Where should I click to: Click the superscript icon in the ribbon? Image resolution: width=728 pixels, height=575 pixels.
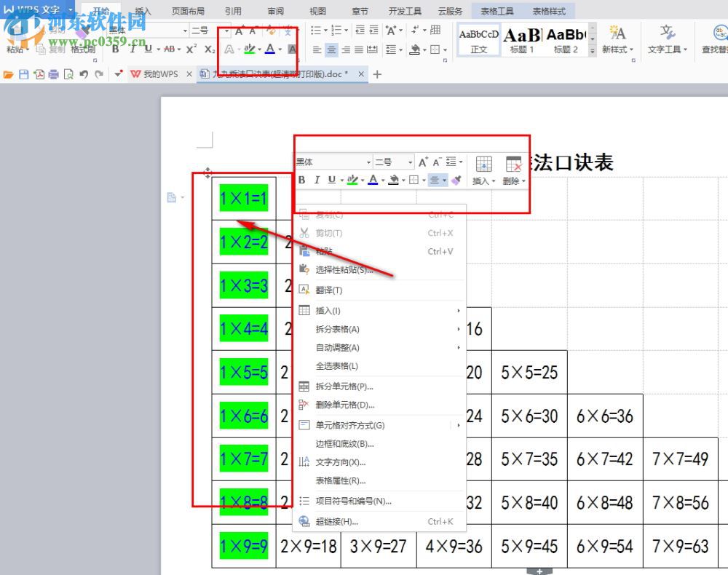click(191, 48)
